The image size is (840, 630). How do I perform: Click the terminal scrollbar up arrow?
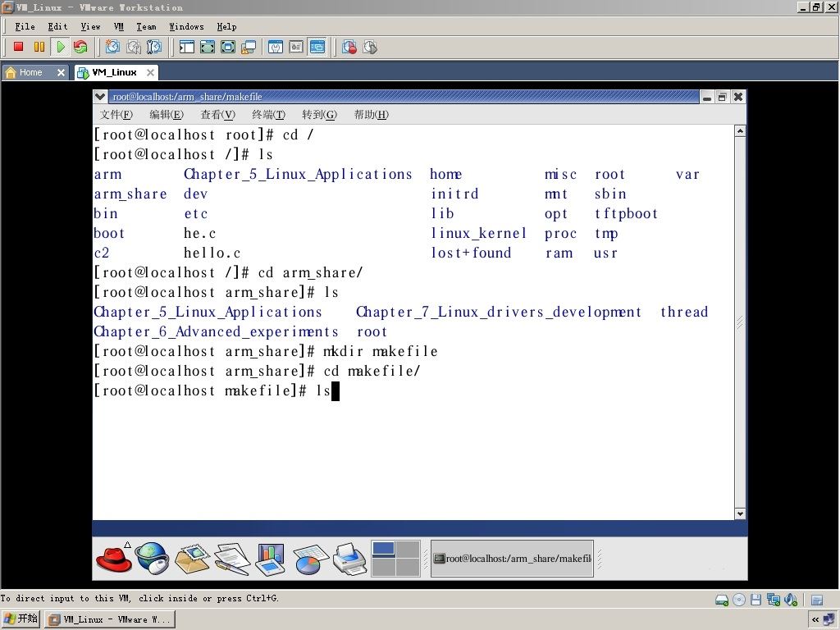click(740, 131)
